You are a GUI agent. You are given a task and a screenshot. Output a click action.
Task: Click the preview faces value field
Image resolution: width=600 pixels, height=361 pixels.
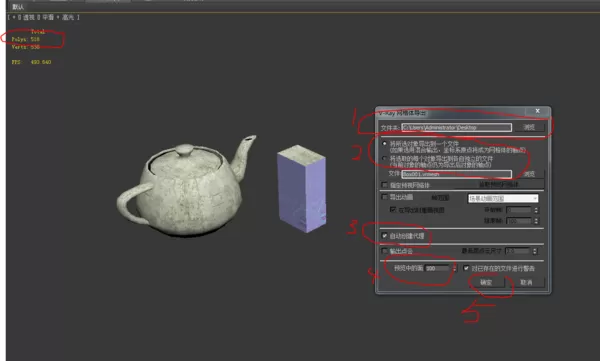click(x=438, y=268)
